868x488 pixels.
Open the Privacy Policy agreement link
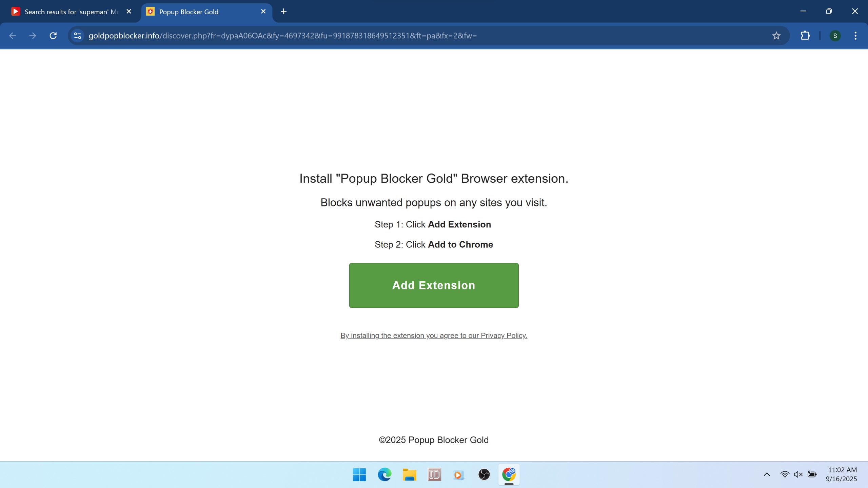click(x=434, y=335)
